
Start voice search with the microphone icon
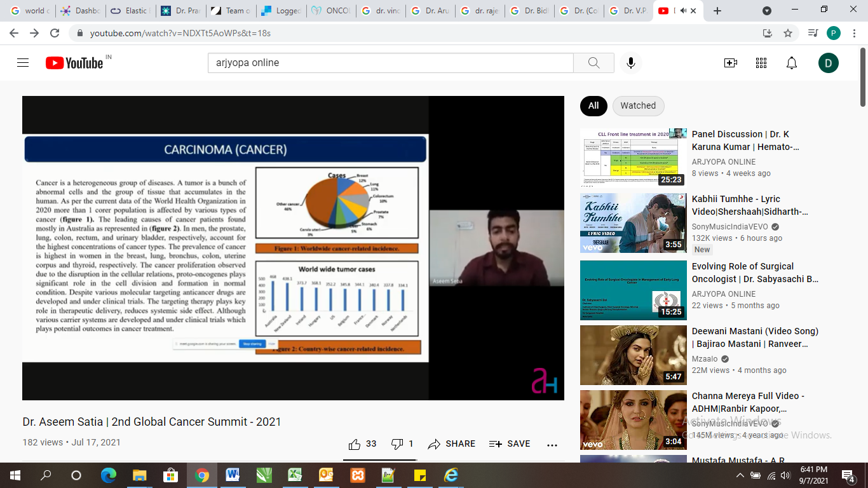coord(630,63)
